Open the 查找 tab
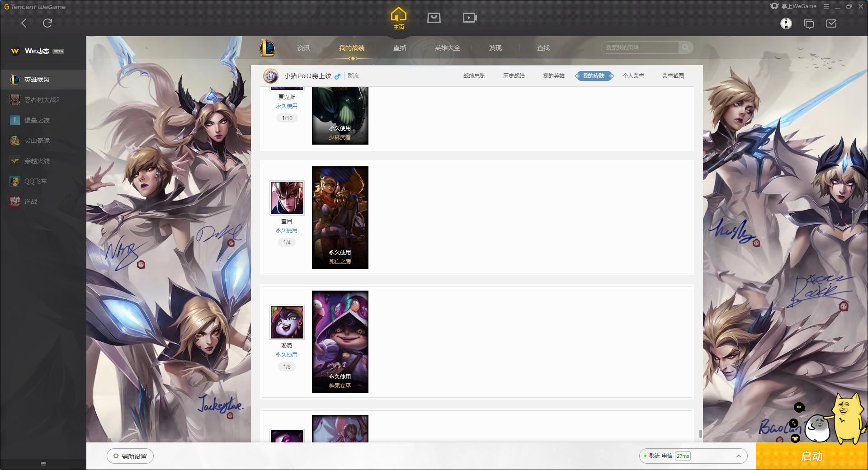This screenshot has height=470, width=868. (x=543, y=48)
